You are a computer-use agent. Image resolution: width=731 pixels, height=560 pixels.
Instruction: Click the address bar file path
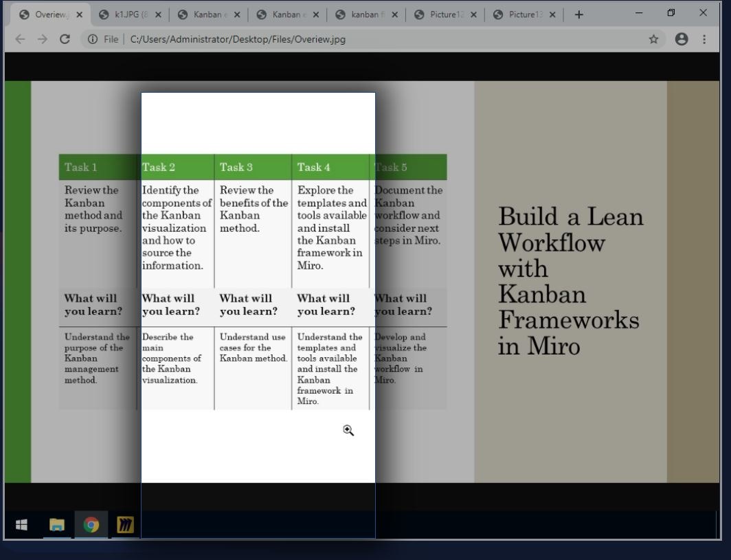(238, 39)
